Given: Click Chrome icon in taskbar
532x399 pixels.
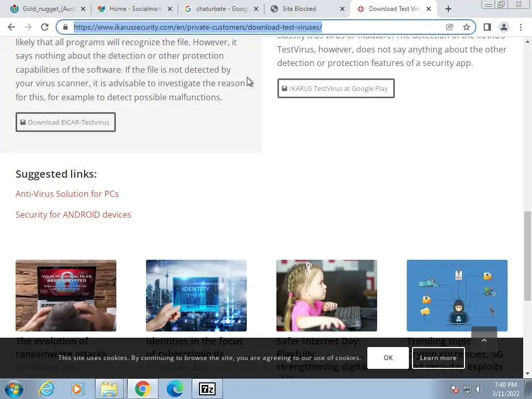Looking at the screenshot, I should 142,389.
